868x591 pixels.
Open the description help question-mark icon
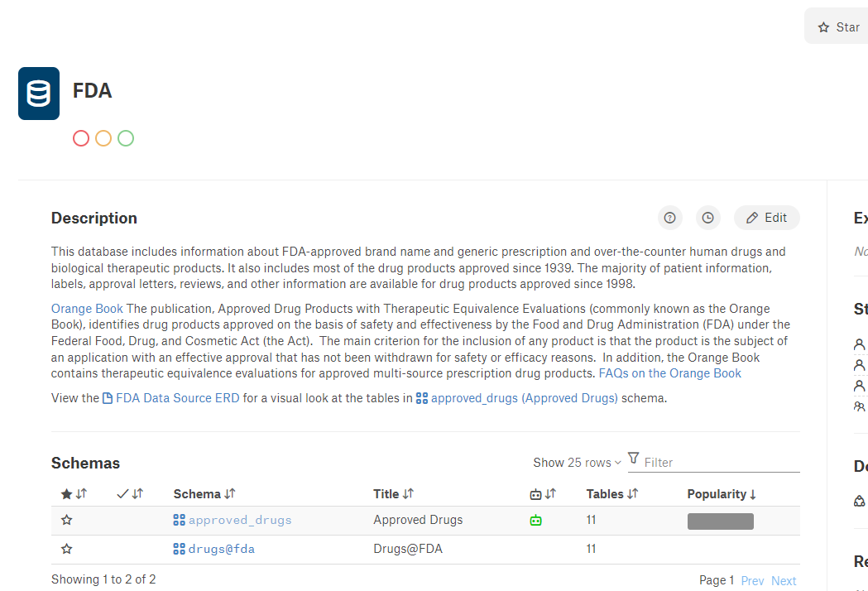pos(669,218)
